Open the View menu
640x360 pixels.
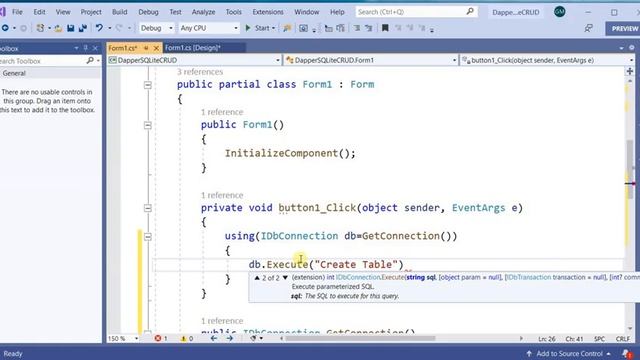point(63,12)
